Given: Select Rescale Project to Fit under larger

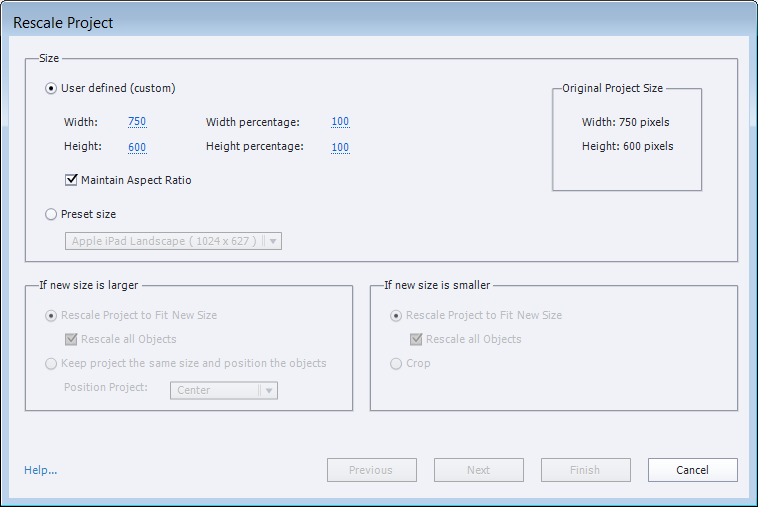Looking at the screenshot, I should pos(52,315).
